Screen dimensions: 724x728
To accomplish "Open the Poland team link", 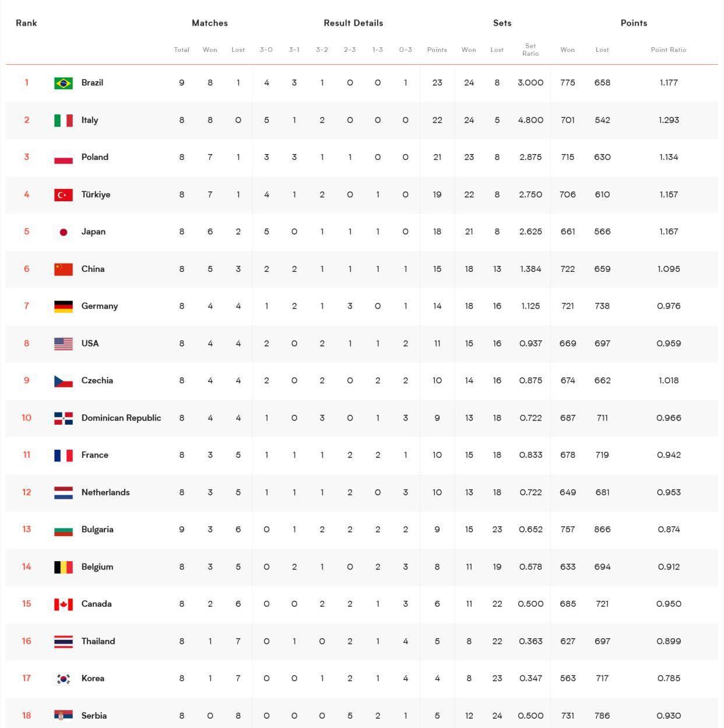I will pos(95,157).
